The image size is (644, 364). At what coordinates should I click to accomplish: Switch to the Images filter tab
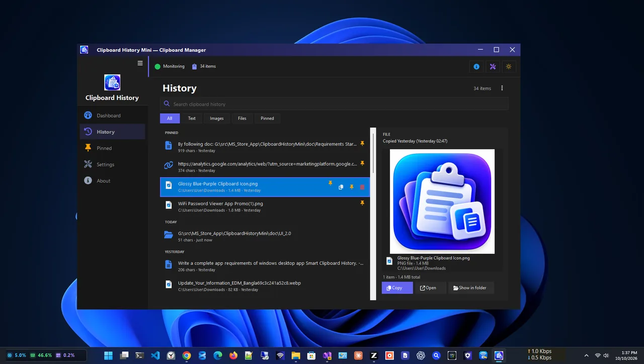click(x=217, y=119)
